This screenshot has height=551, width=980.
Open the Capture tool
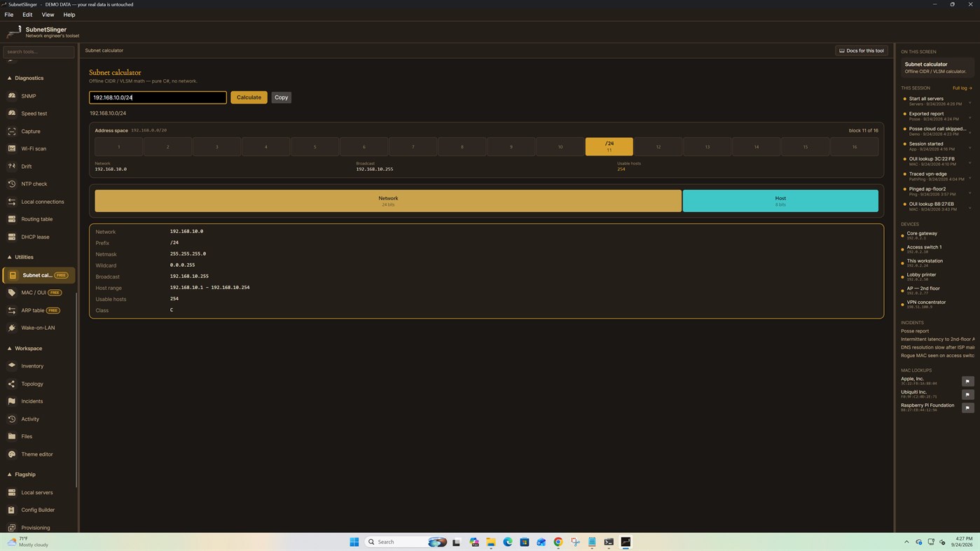tap(39, 131)
